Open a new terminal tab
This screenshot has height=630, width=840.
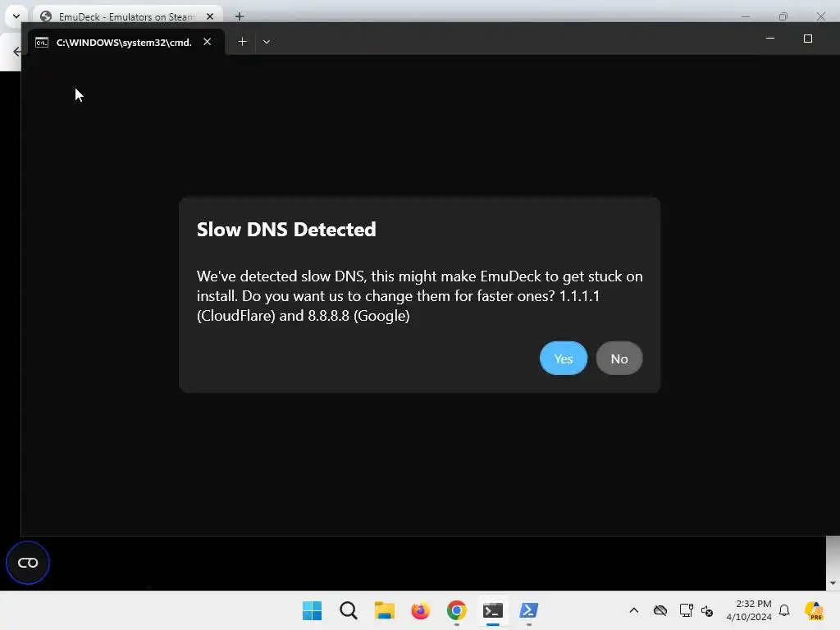click(242, 42)
